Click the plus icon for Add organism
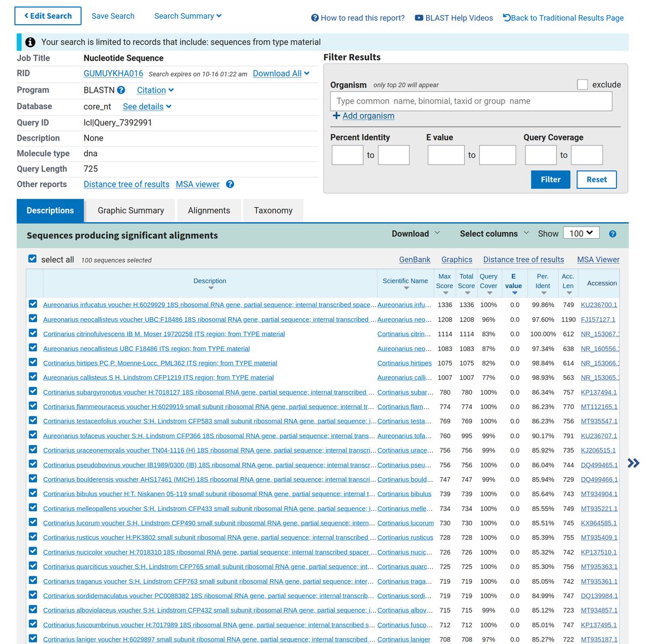 [x=336, y=116]
